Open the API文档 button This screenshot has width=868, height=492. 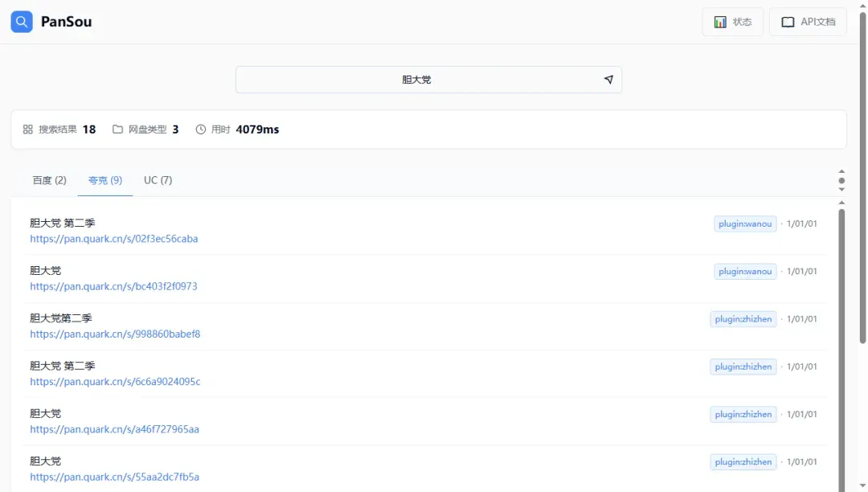(807, 22)
